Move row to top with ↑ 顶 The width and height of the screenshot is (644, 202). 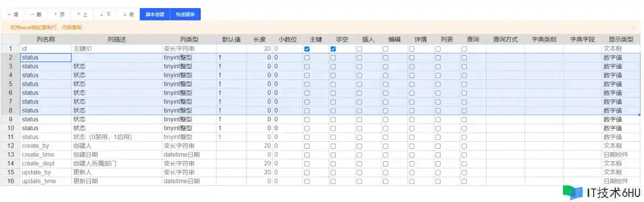point(59,15)
